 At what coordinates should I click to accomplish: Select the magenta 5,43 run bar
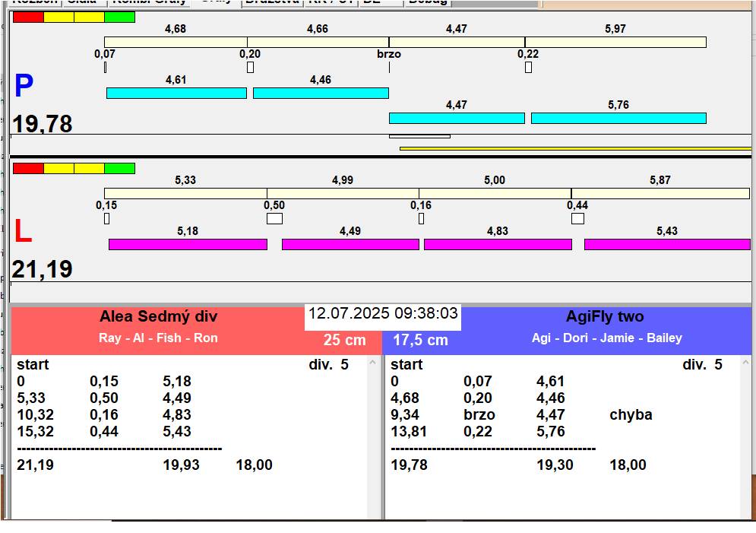(667, 245)
